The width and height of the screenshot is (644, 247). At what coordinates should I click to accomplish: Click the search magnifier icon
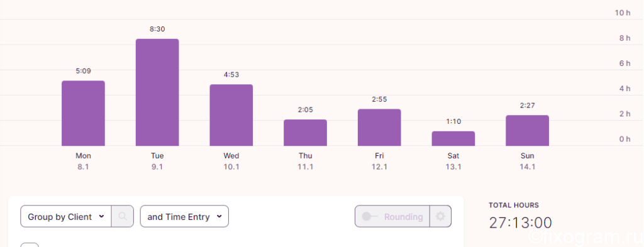[x=123, y=216]
